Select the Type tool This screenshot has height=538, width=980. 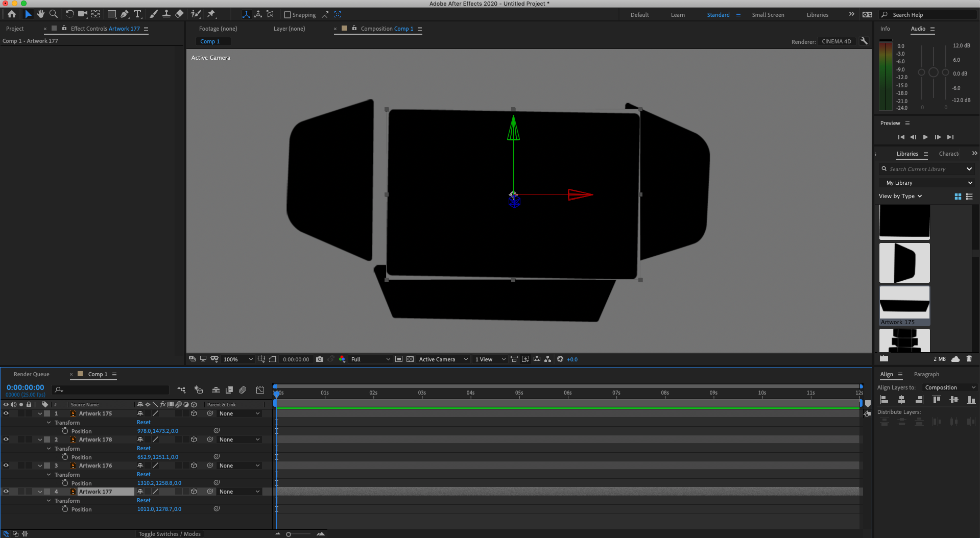137,14
